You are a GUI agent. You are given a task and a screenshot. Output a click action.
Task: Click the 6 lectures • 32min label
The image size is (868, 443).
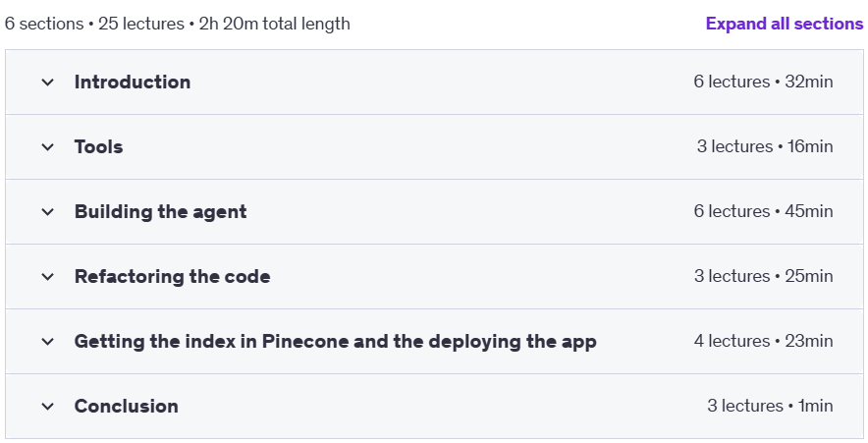(763, 82)
